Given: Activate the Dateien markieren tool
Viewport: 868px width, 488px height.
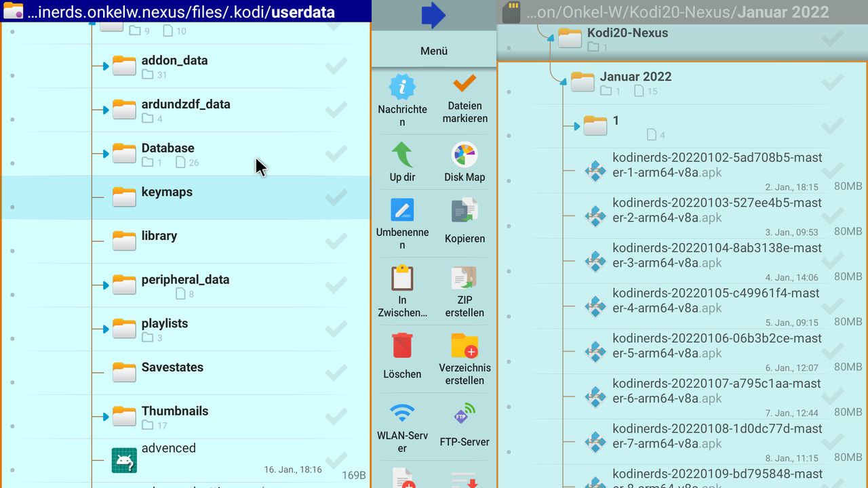Looking at the screenshot, I should 465,84.
